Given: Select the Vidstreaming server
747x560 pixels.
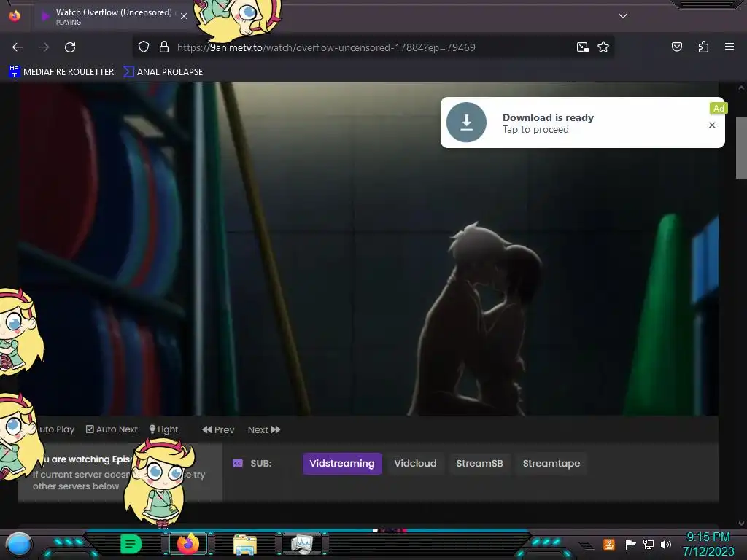Looking at the screenshot, I should click(342, 463).
